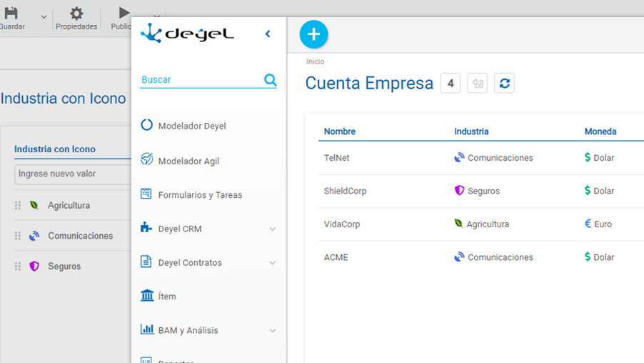Open Deyel Contratos menu item
Viewport: 644px width, 363px height.
click(x=190, y=263)
